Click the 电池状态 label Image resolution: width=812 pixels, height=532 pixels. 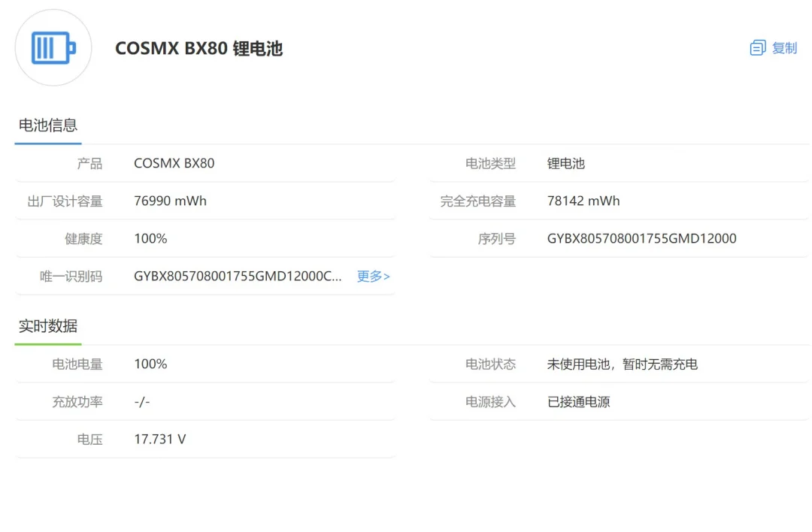click(490, 364)
